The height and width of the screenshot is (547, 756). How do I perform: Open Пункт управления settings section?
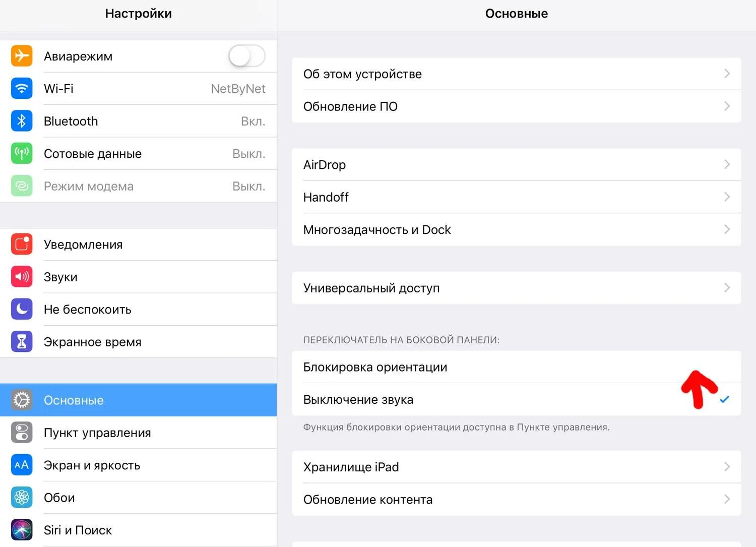coord(97,433)
